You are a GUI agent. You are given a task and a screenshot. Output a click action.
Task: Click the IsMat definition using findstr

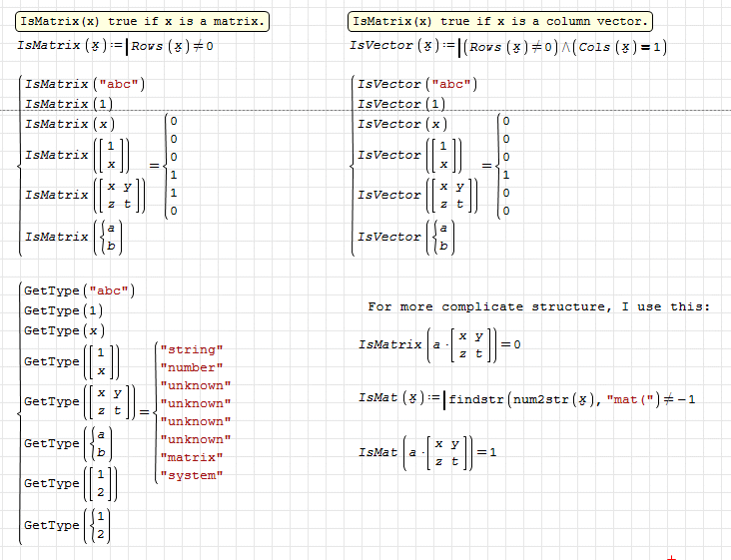pos(526,398)
